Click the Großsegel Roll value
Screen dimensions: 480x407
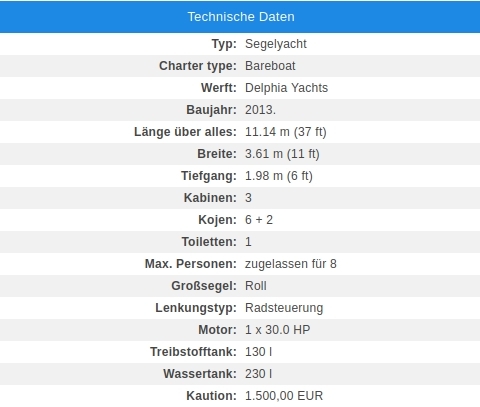pos(256,286)
